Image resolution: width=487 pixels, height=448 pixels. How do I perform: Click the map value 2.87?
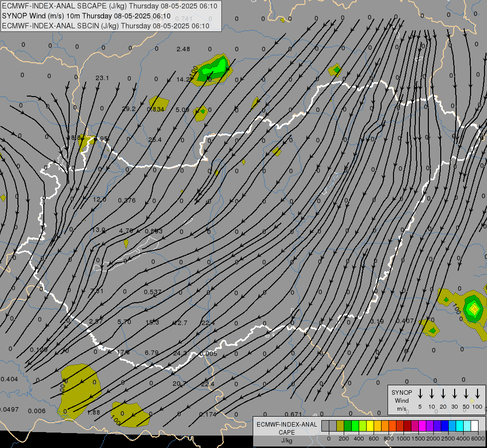coord(96,321)
